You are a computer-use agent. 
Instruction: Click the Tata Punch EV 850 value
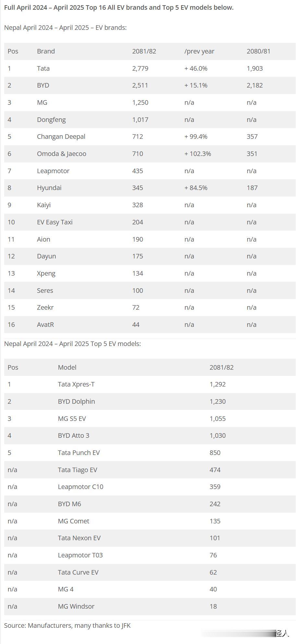(x=215, y=453)
